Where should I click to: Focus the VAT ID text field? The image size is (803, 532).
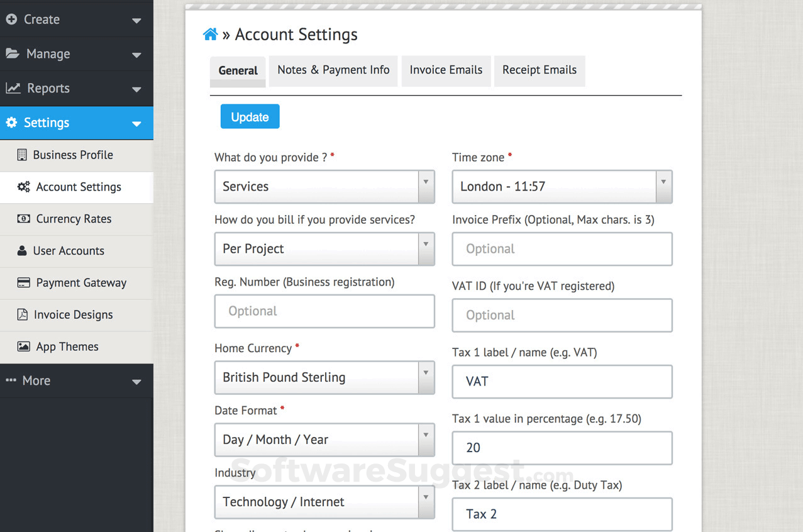[562, 316]
